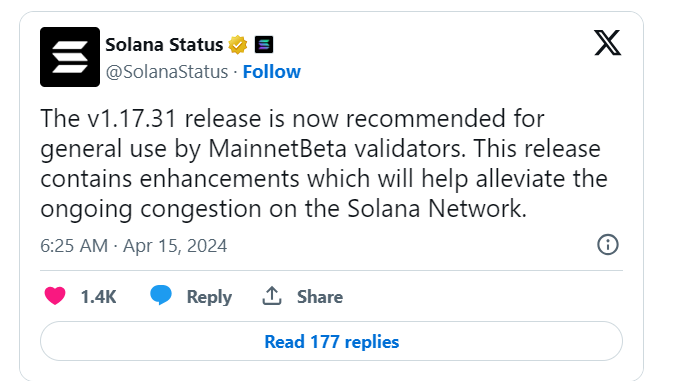673x392 pixels.
Task: Click the Share text label
Action: 320,297
